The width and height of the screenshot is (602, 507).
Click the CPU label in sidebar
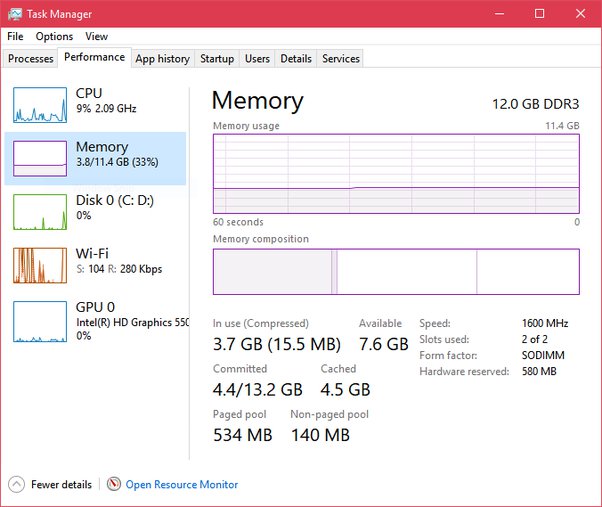pyautogui.click(x=89, y=93)
